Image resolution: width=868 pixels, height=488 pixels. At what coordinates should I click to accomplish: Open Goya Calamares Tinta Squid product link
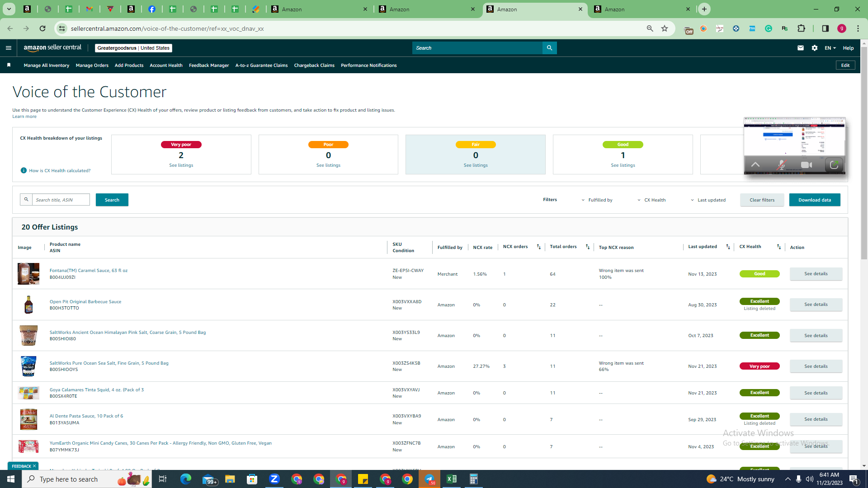pyautogui.click(x=96, y=389)
